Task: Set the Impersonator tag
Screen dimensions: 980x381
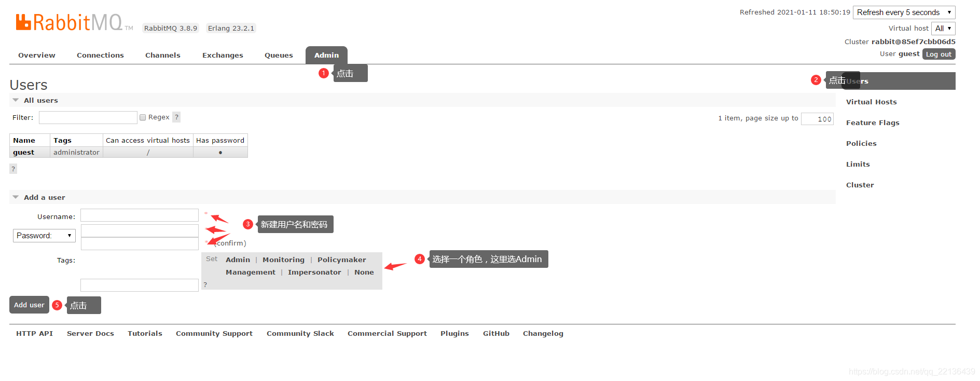Action: coord(314,272)
